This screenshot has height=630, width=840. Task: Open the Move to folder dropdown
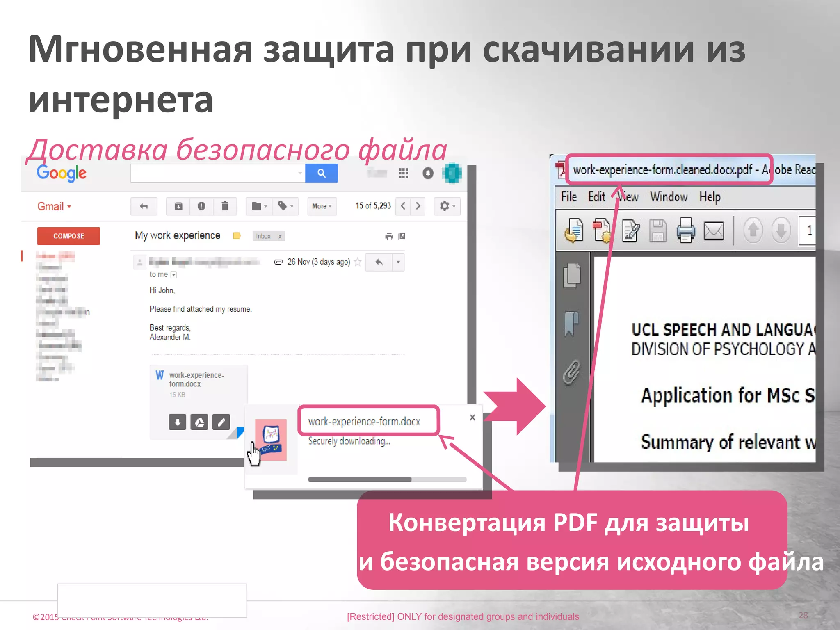coord(259,206)
